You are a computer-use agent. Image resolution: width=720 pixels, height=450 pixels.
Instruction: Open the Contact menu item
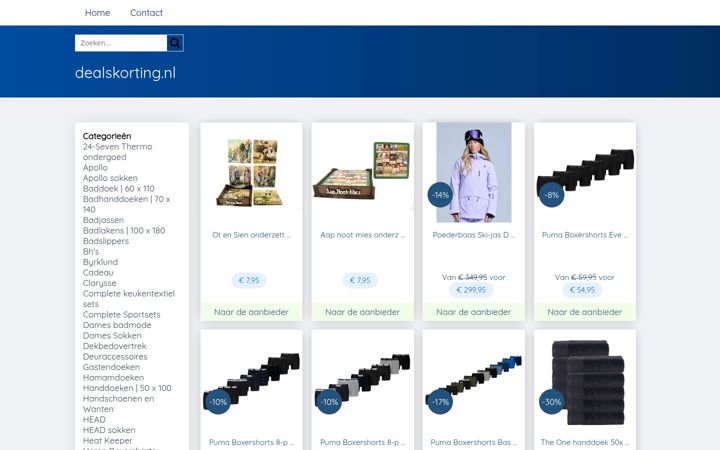tap(146, 13)
